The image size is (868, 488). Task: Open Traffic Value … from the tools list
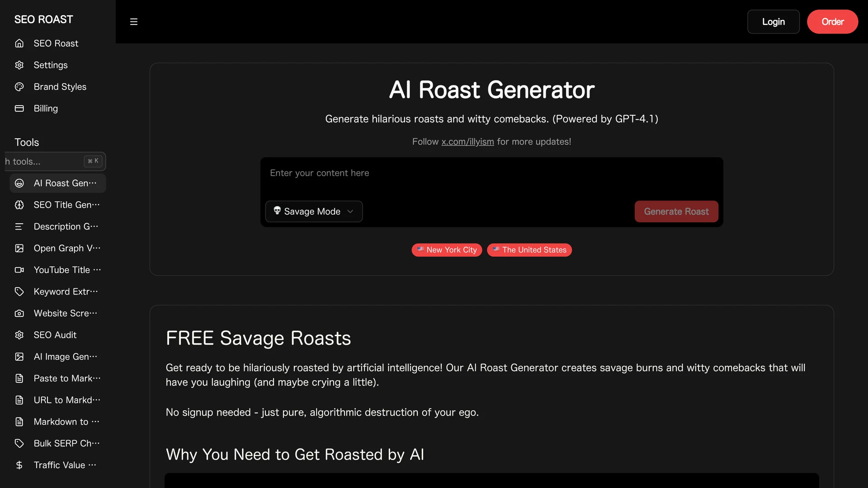(57, 465)
